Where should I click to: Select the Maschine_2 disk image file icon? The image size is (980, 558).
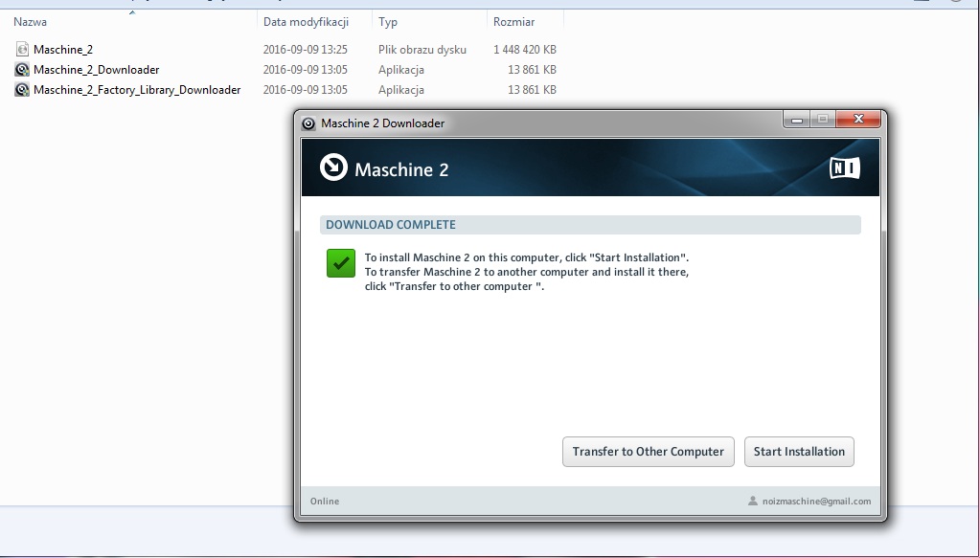pyautogui.click(x=22, y=50)
